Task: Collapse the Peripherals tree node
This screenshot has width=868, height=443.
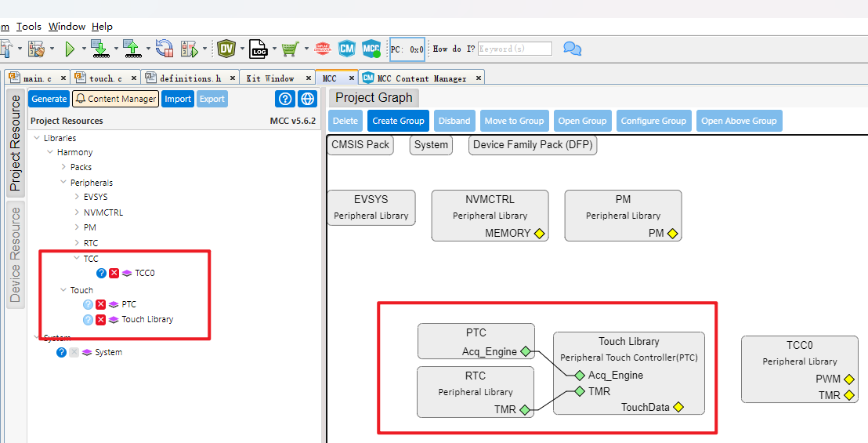Action: [x=63, y=182]
